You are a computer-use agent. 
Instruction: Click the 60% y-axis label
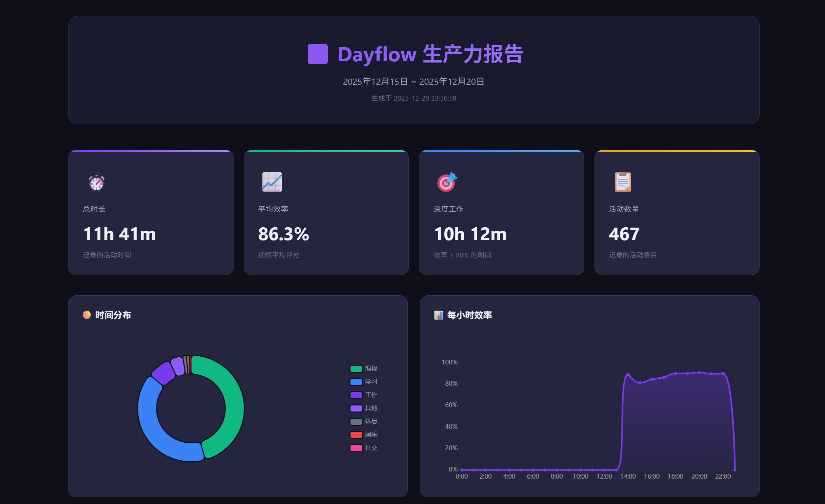451,405
